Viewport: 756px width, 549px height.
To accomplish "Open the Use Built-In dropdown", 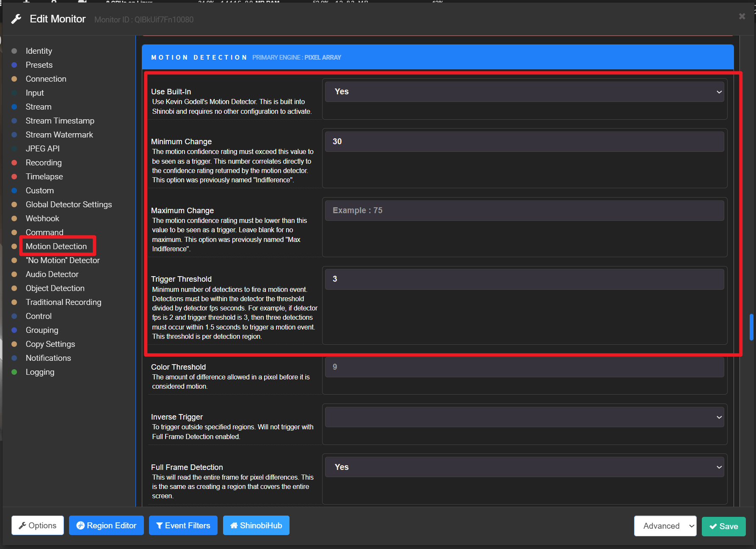I will click(x=524, y=91).
